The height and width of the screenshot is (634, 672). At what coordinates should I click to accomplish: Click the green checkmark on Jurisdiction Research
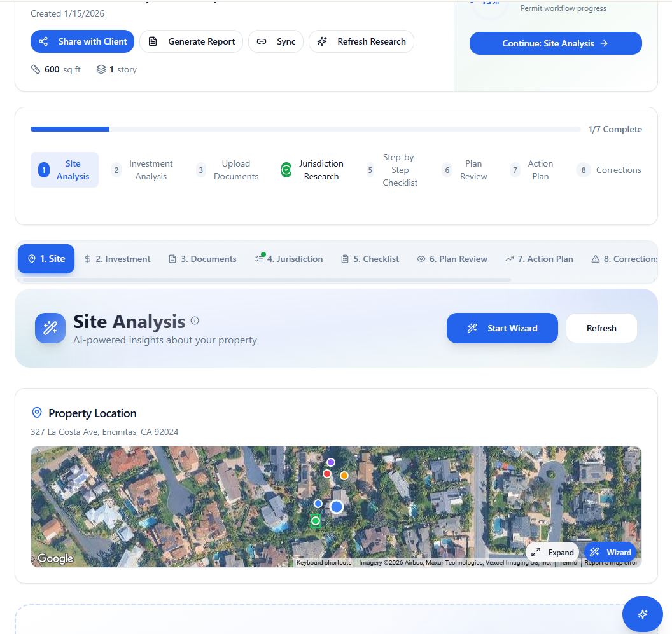286,170
